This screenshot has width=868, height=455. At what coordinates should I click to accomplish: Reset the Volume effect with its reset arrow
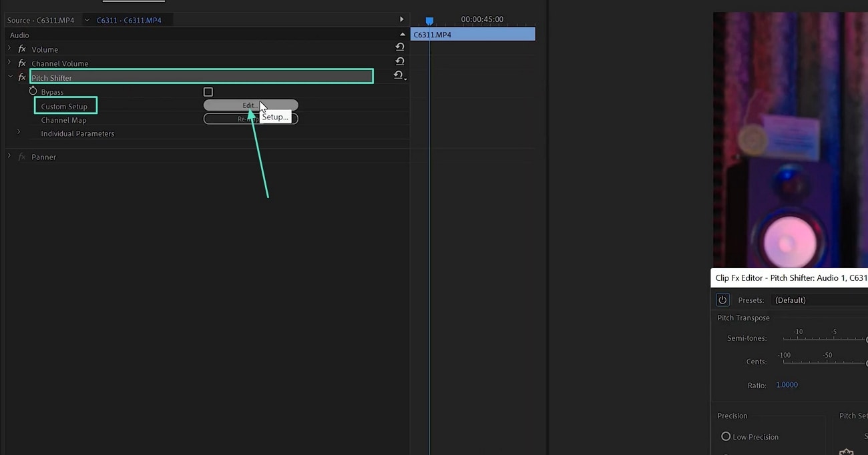click(399, 47)
